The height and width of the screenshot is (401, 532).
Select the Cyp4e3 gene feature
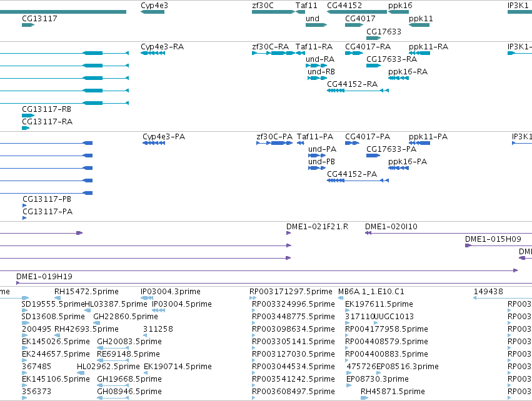153,12
